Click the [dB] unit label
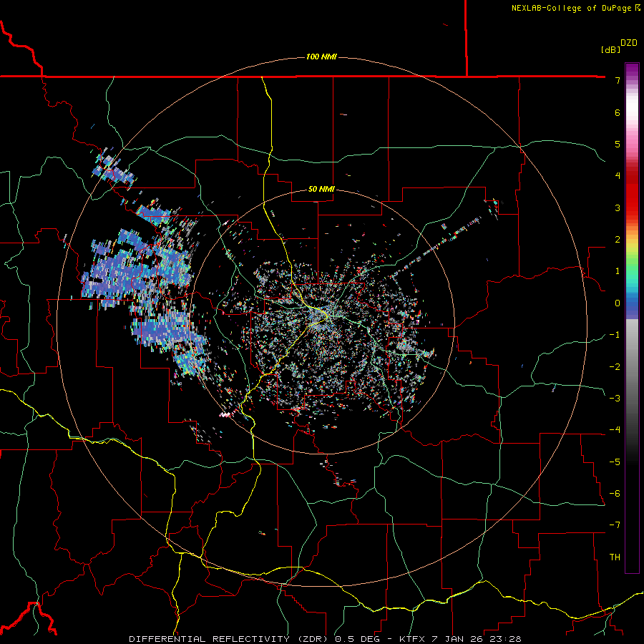The width and height of the screenshot is (644, 644). (611, 49)
